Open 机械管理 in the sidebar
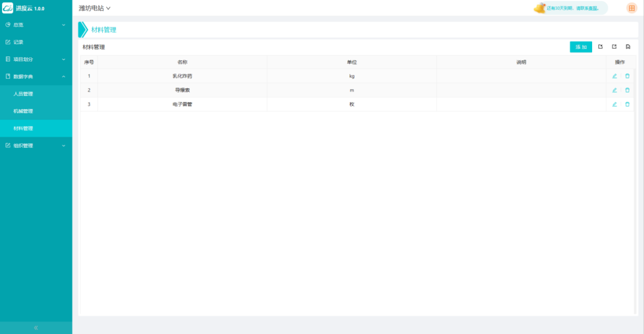This screenshot has height=334, width=644. 23,111
